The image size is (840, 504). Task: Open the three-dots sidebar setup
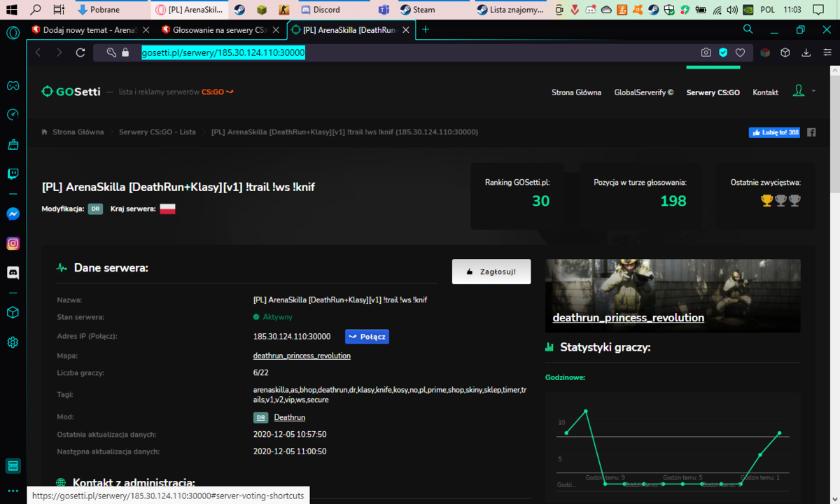pos(13,491)
